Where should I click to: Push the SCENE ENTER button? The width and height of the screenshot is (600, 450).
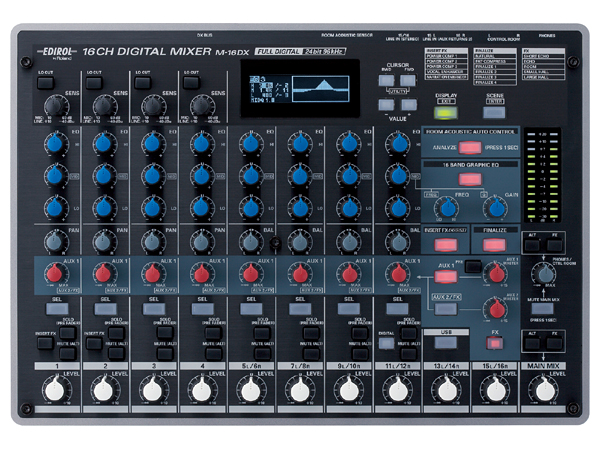coord(494,112)
